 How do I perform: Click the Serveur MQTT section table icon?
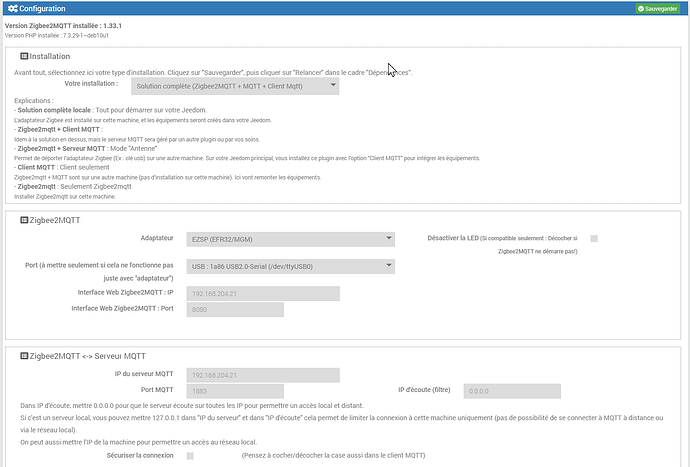pyautogui.click(x=24, y=356)
